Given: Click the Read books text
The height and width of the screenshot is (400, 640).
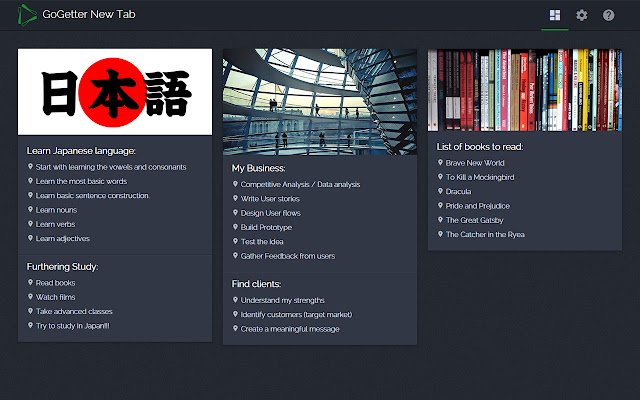Looking at the screenshot, I should tap(55, 283).
